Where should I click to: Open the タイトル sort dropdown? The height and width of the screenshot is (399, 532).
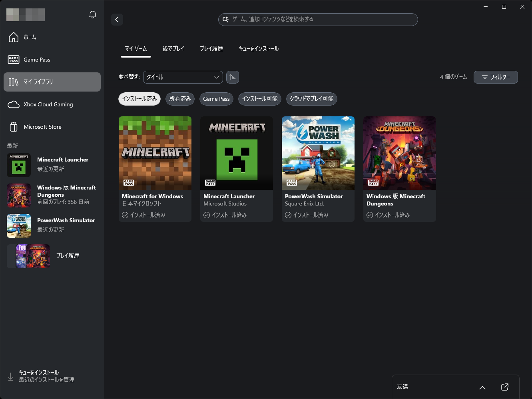[x=183, y=77]
